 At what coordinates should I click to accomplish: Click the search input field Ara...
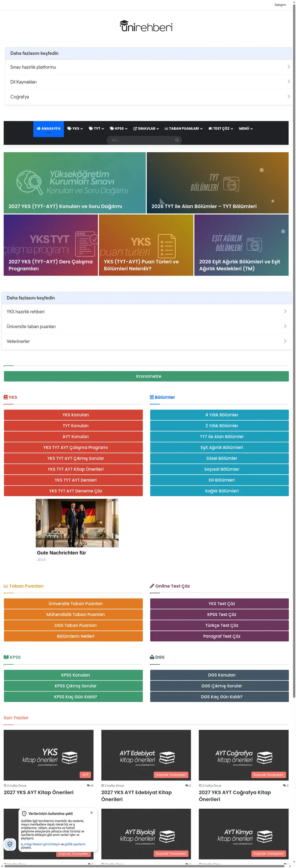144,140
